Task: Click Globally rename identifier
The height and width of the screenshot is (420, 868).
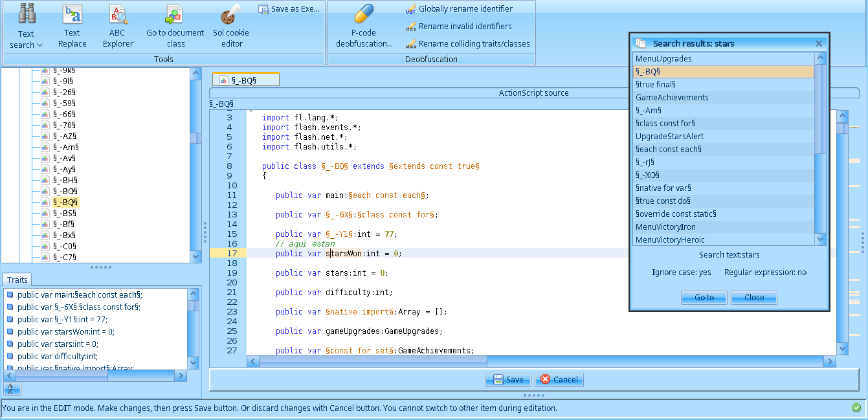Action: (x=465, y=9)
